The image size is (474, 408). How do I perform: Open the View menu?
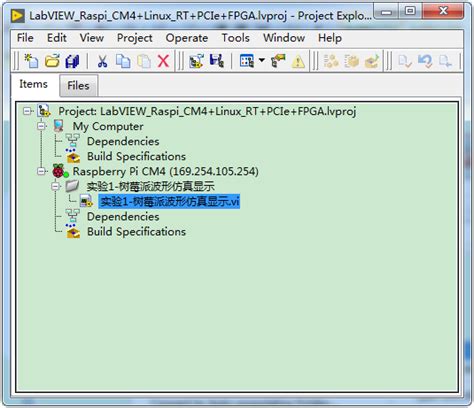(x=92, y=38)
